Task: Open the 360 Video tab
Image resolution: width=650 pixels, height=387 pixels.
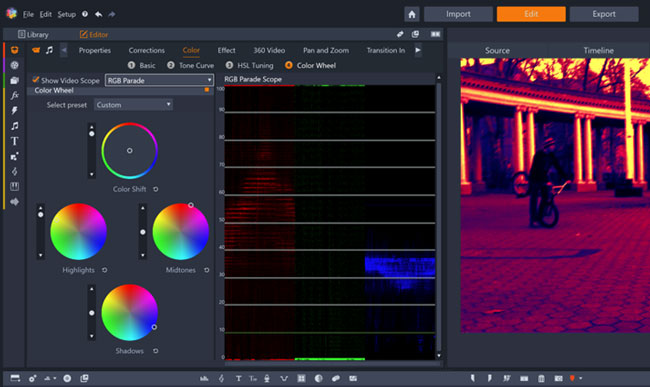Action: [x=269, y=50]
